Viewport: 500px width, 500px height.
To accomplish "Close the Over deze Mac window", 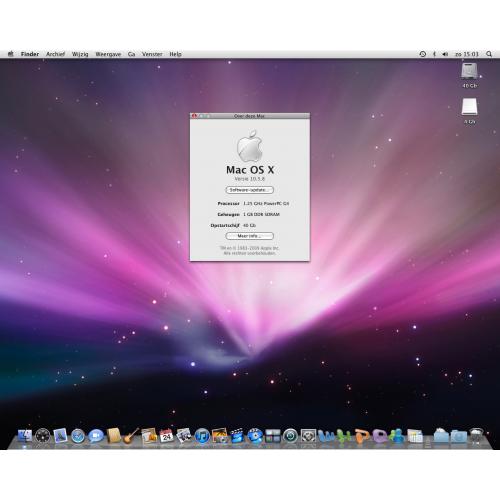I will pyautogui.click(x=194, y=116).
